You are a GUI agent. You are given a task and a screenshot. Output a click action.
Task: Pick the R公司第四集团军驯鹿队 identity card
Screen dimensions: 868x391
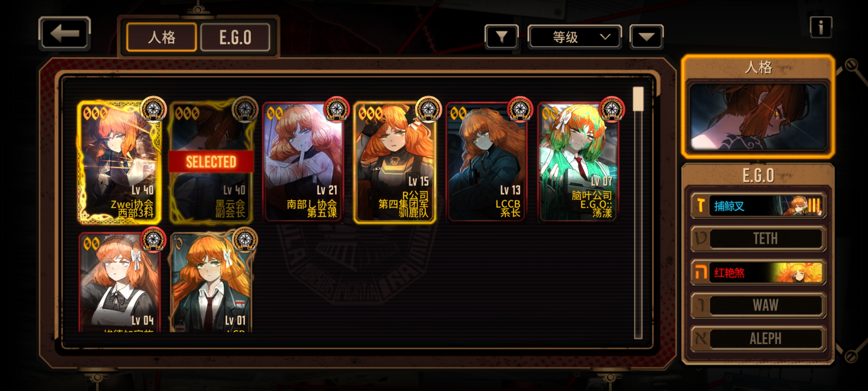click(x=395, y=162)
